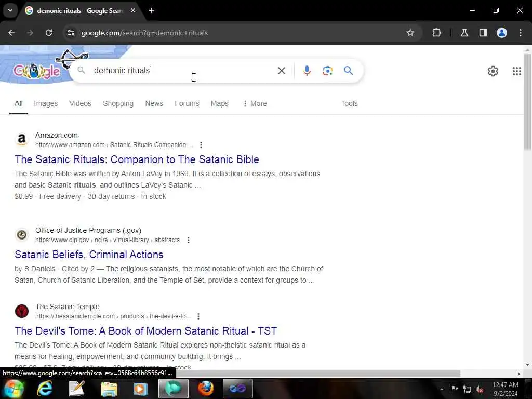The height and width of the screenshot is (399, 532).
Task: Click the vertical page scrollbar thumb
Action: 527,101
